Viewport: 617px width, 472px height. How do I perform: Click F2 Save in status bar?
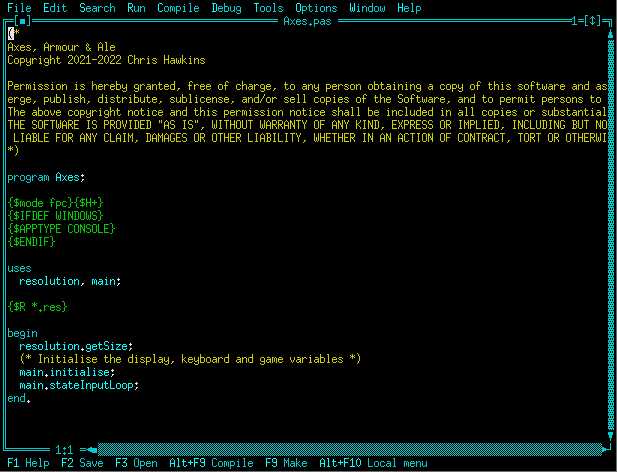[x=82, y=463]
